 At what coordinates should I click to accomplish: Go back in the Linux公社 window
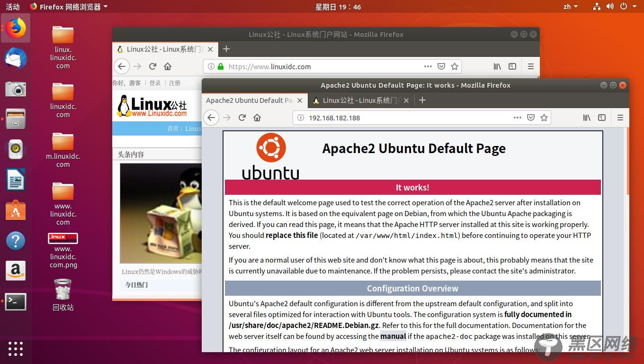click(x=122, y=66)
